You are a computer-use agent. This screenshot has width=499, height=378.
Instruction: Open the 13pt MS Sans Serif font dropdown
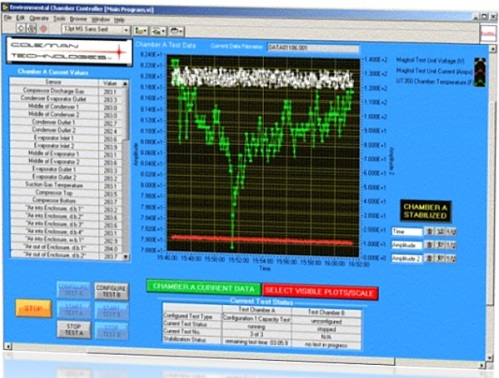96,29
